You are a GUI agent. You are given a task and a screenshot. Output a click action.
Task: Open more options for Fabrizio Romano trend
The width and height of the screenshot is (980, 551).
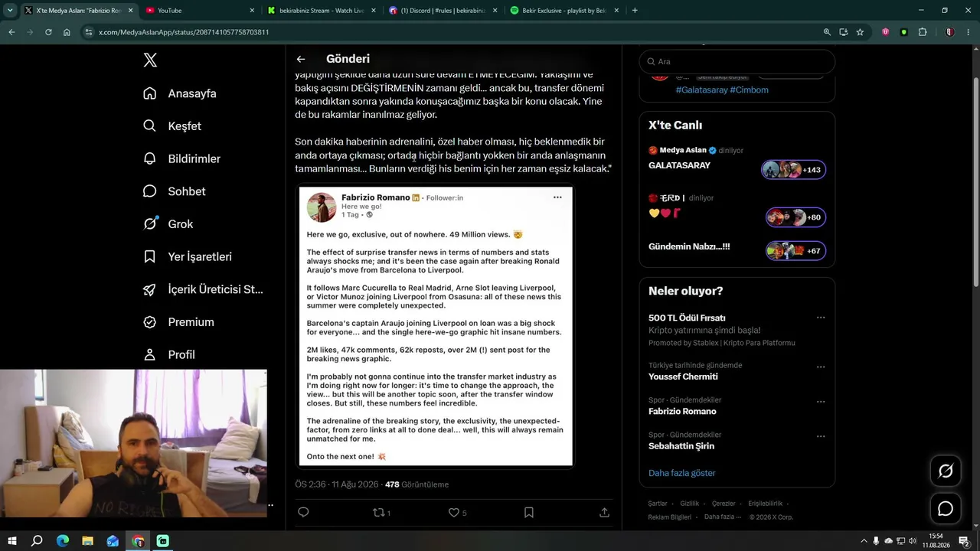821,402
